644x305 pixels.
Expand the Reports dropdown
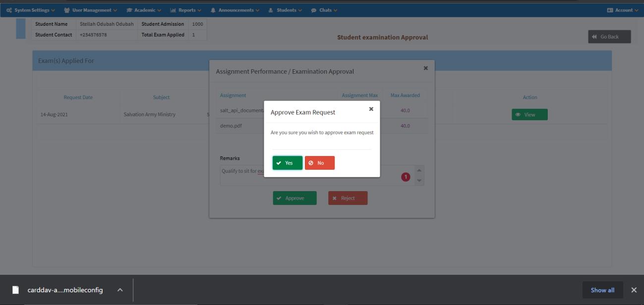pyautogui.click(x=186, y=10)
